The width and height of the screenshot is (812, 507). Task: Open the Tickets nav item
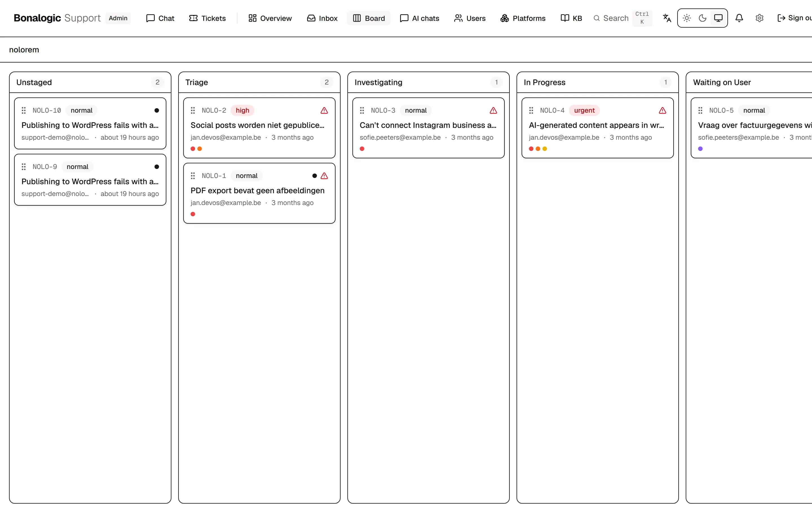(207, 18)
